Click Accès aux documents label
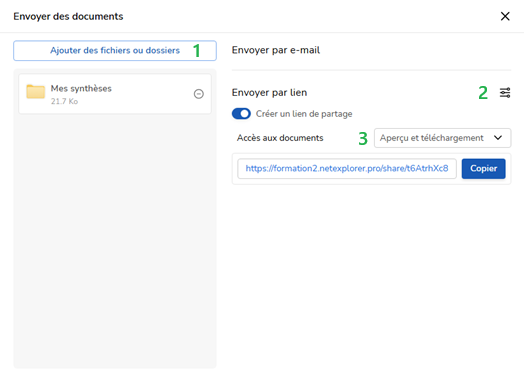Viewport: 524px width, 380px height. pyautogui.click(x=280, y=138)
